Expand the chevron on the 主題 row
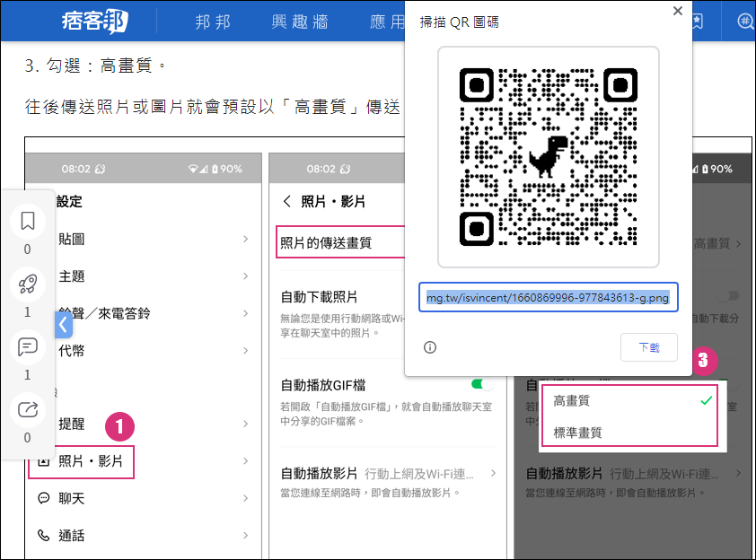Image resolution: width=756 pixels, height=560 pixels. (245, 276)
